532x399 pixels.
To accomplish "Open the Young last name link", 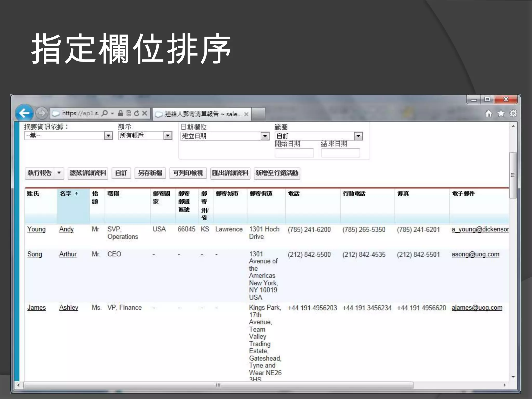I will [x=36, y=230].
